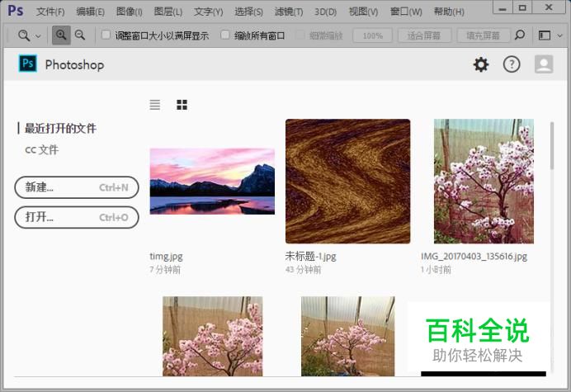Open the 3D(D) menu

pyautogui.click(x=326, y=12)
